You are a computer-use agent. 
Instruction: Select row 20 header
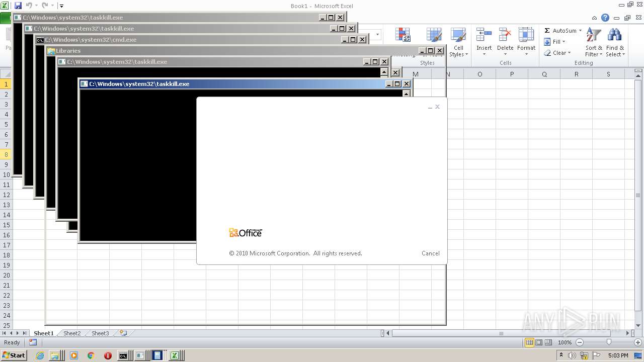point(6,275)
